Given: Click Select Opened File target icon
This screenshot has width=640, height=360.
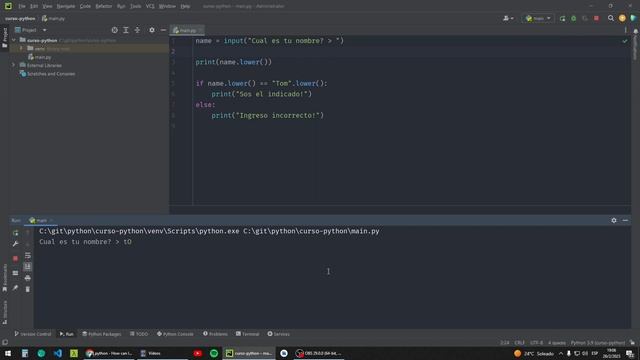Looking at the screenshot, I should (114, 30).
